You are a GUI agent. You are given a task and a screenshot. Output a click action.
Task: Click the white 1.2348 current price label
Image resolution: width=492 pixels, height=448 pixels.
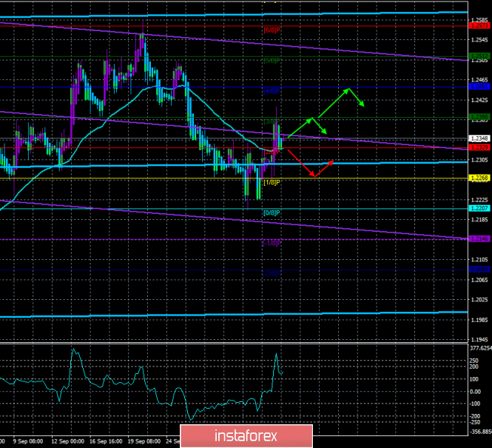[480, 138]
